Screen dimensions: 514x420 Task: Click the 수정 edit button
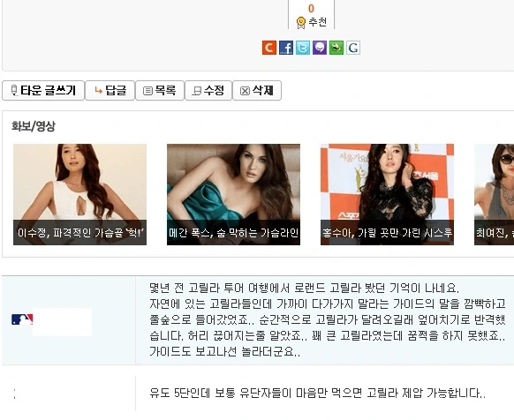click(x=208, y=90)
